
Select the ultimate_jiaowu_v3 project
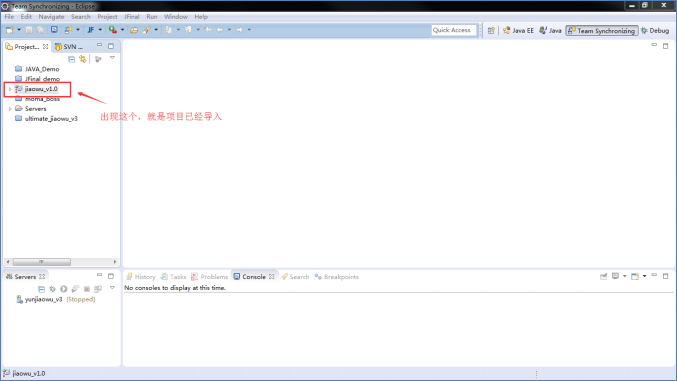pos(46,118)
